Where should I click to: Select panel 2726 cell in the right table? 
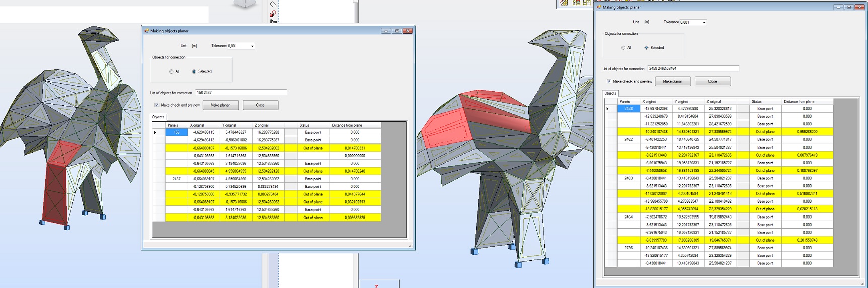[x=629, y=248]
